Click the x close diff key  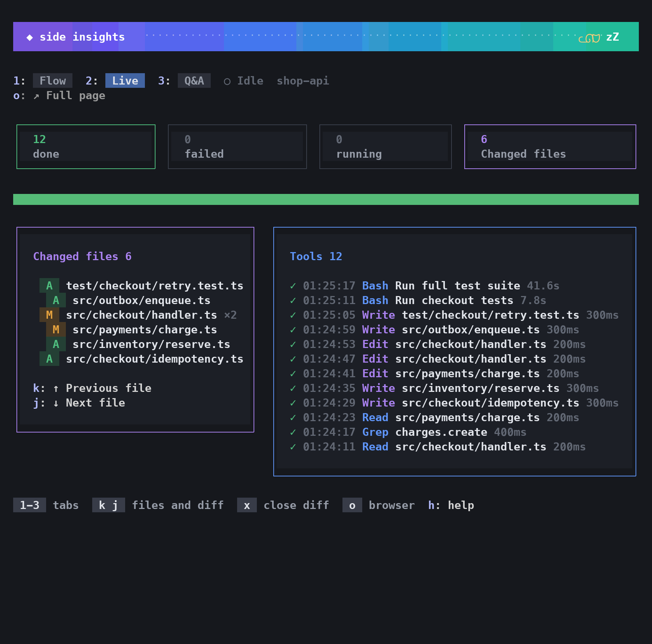(247, 505)
